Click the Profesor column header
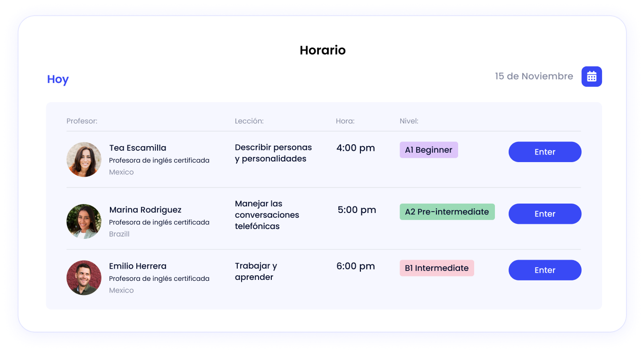Screen dimensions: 644x352 pos(82,121)
